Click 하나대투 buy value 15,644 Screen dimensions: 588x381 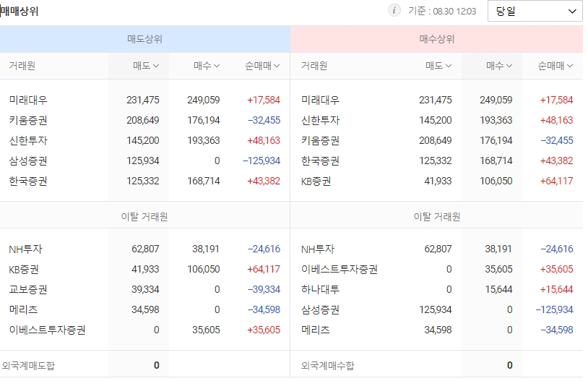point(498,289)
